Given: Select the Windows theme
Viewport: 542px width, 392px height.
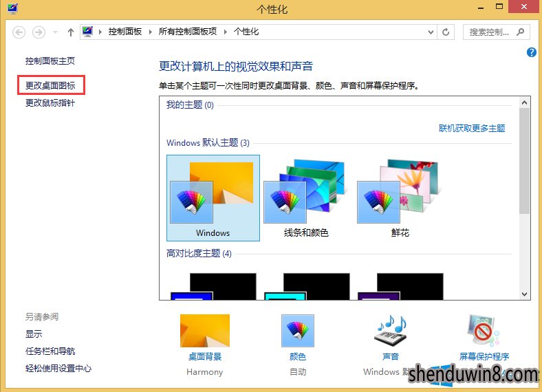Looking at the screenshot, I should 213,198.
